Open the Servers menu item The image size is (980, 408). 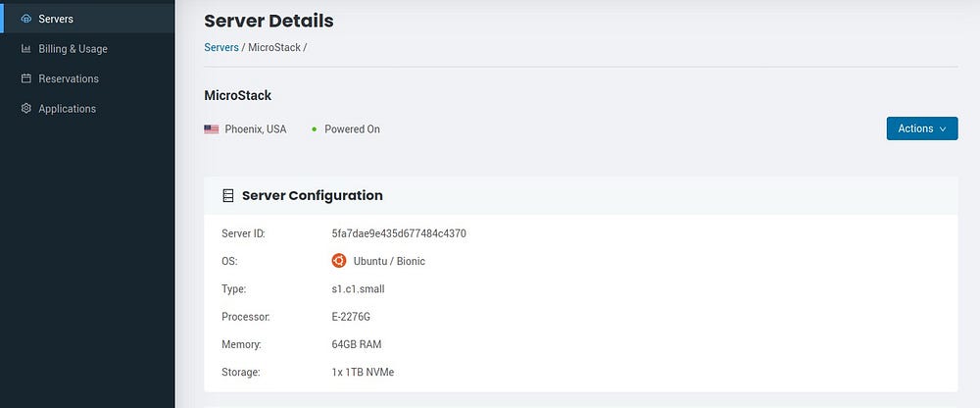point(56,19)
